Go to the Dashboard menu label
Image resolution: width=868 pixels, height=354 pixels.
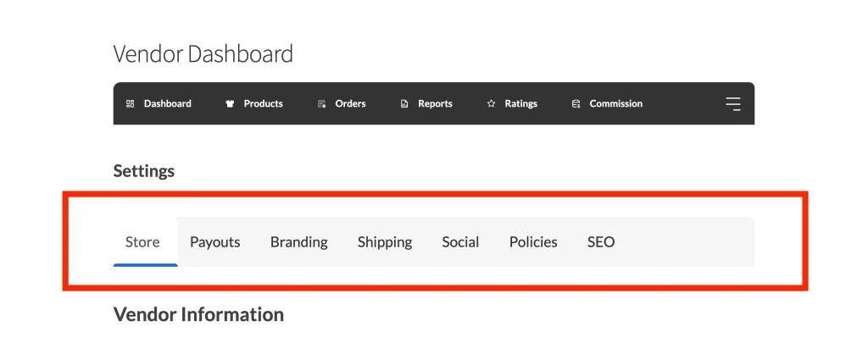(168, 104)
